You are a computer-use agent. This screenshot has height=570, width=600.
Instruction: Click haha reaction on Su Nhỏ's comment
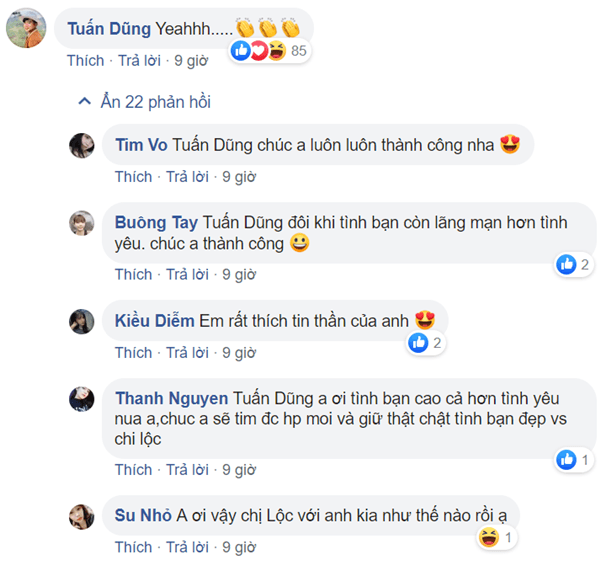(x=490, y=538)
